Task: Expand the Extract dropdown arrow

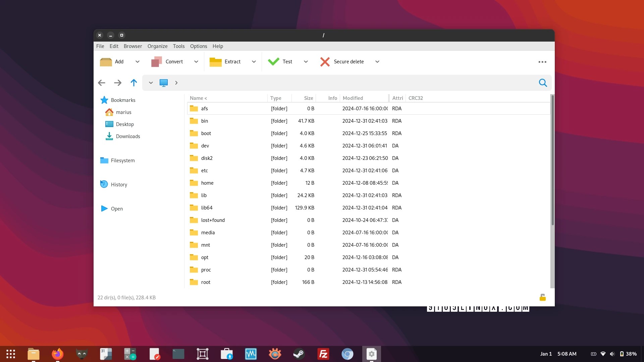Action: pos(254,62)
